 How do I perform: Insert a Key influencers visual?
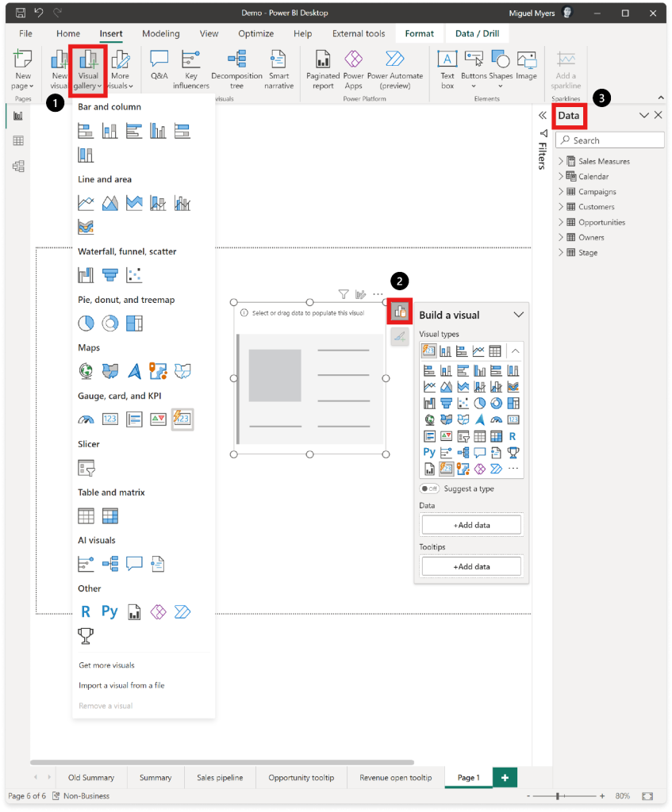(x=190, y=70)
